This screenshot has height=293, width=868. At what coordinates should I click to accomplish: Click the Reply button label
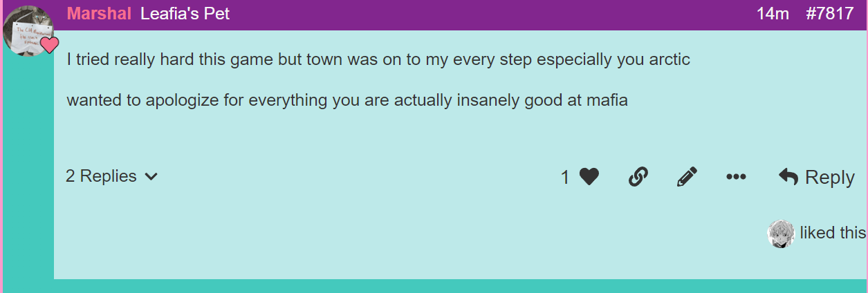click(830, 177)
